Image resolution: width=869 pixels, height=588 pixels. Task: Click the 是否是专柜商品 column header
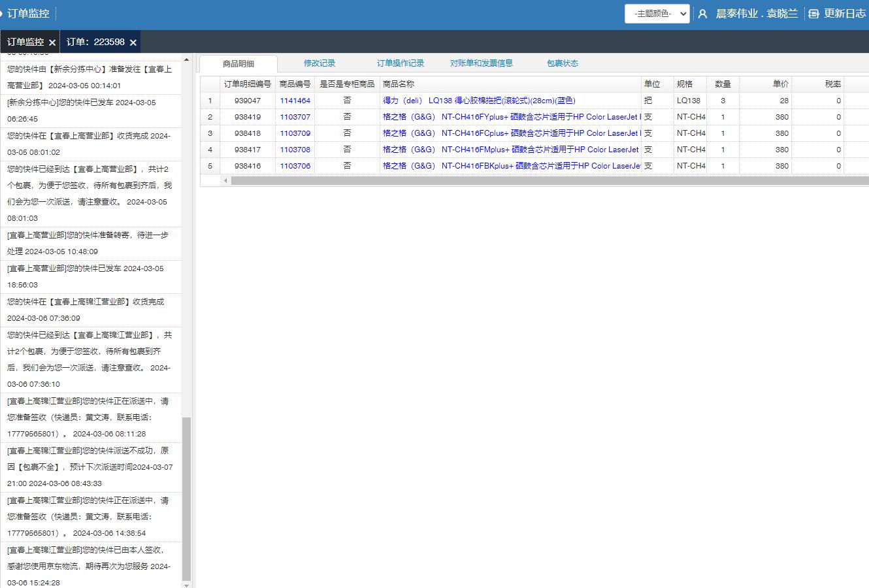(347, 84)
